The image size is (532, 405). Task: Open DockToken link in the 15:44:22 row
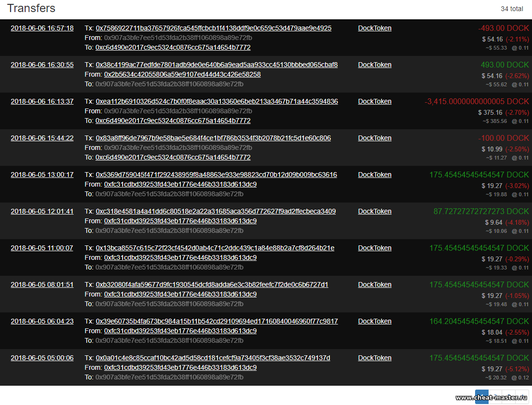374,138
